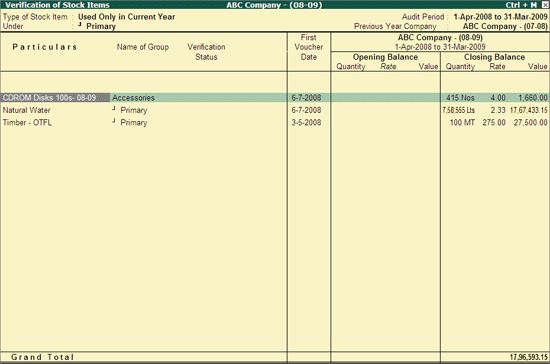Click the Verification Status column header

pyautogui.click(x=206, y=52)
